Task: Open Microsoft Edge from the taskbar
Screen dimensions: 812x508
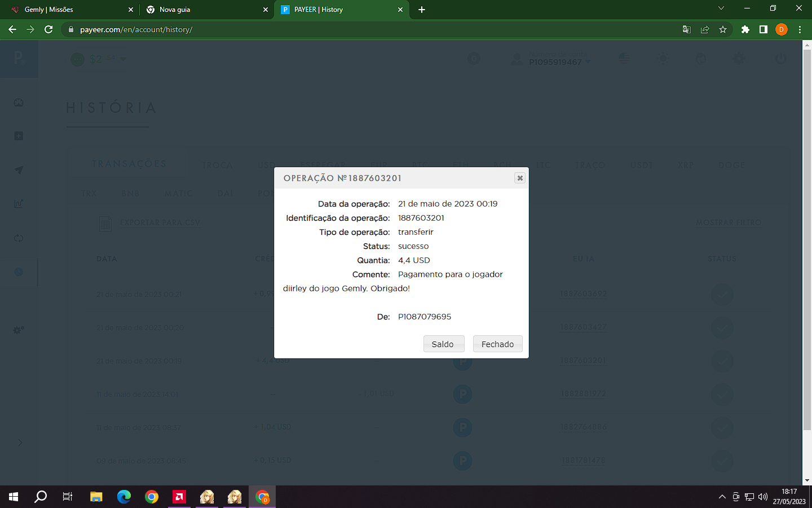Action: (x=124, y=497)
